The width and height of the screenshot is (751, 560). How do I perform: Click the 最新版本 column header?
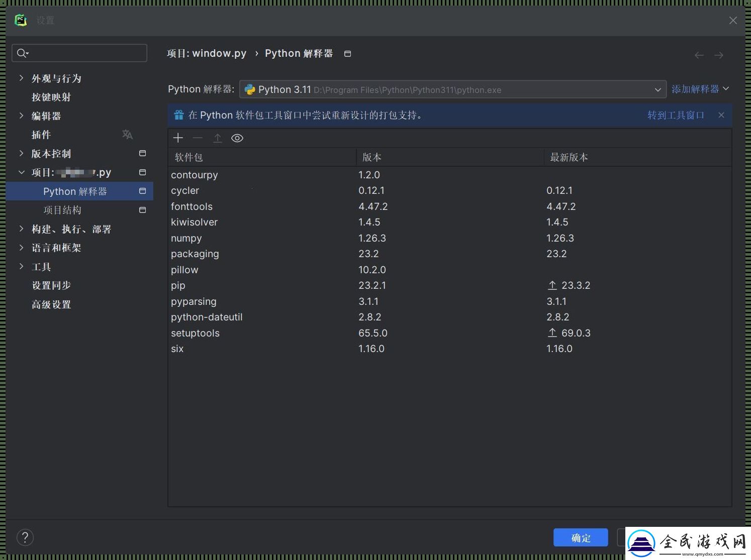tap(637, 157)
